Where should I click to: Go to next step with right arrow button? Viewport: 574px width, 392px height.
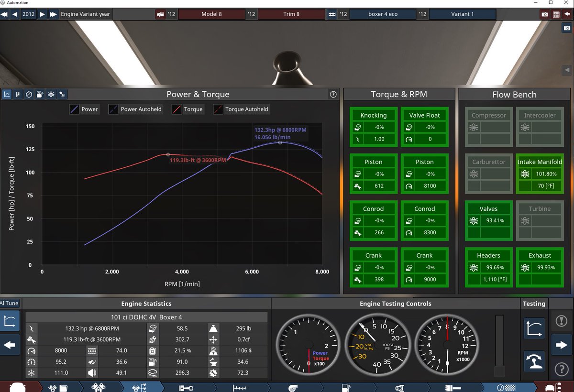562,345
